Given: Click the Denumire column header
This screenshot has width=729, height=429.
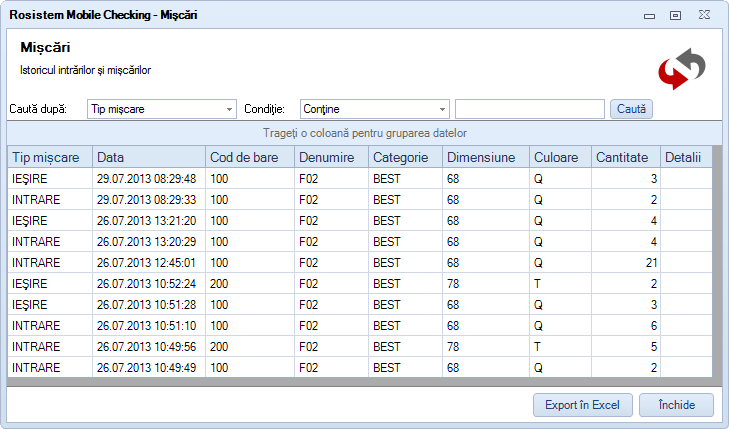Looking at the screenshot, I should coord(330,157).
